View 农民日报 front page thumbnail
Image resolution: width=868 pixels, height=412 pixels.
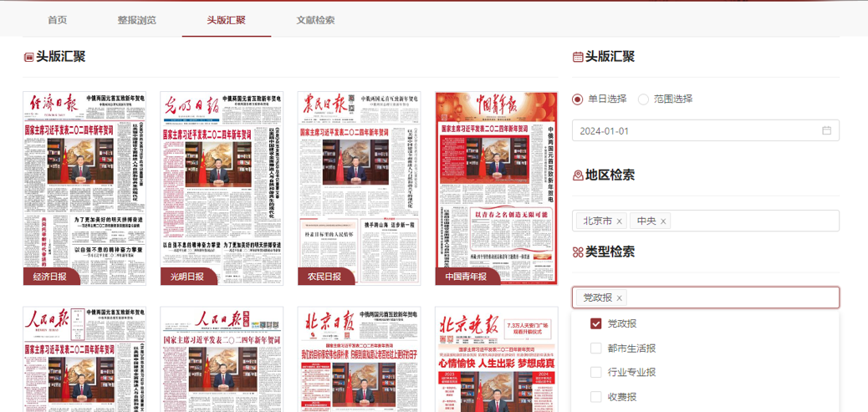[x=360, y=189]
